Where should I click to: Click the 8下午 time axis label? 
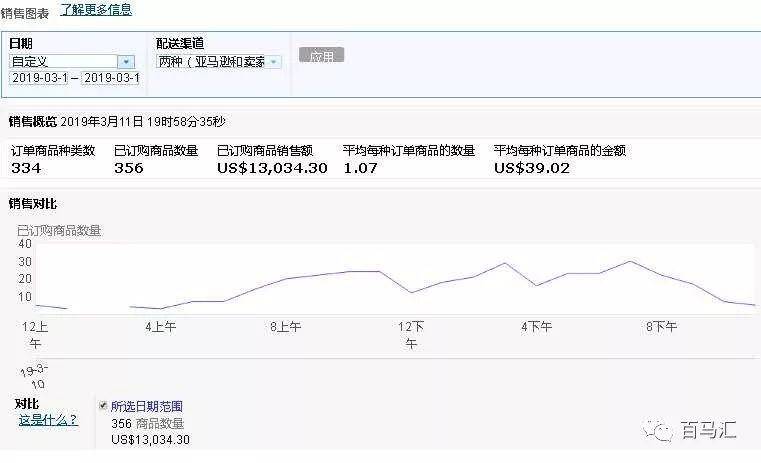click(x=662, y=326)
